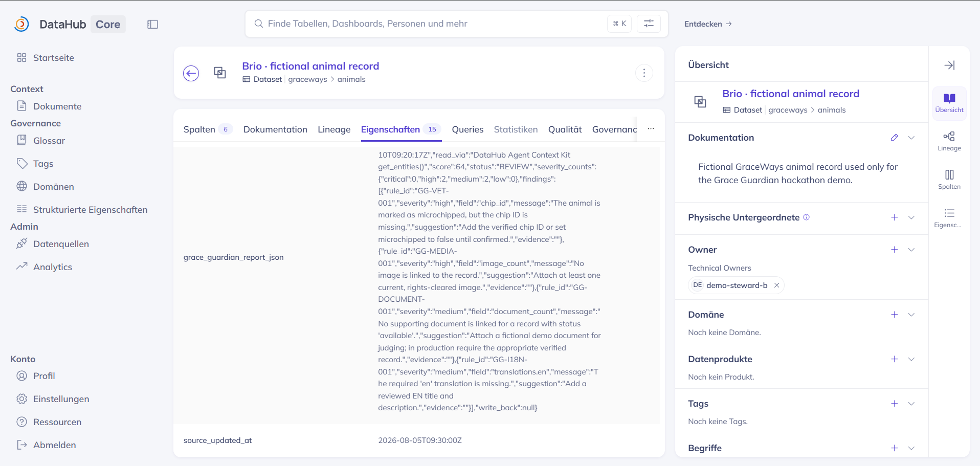
Task: Open search filter settings icon
Action: (x=649, y=24)
